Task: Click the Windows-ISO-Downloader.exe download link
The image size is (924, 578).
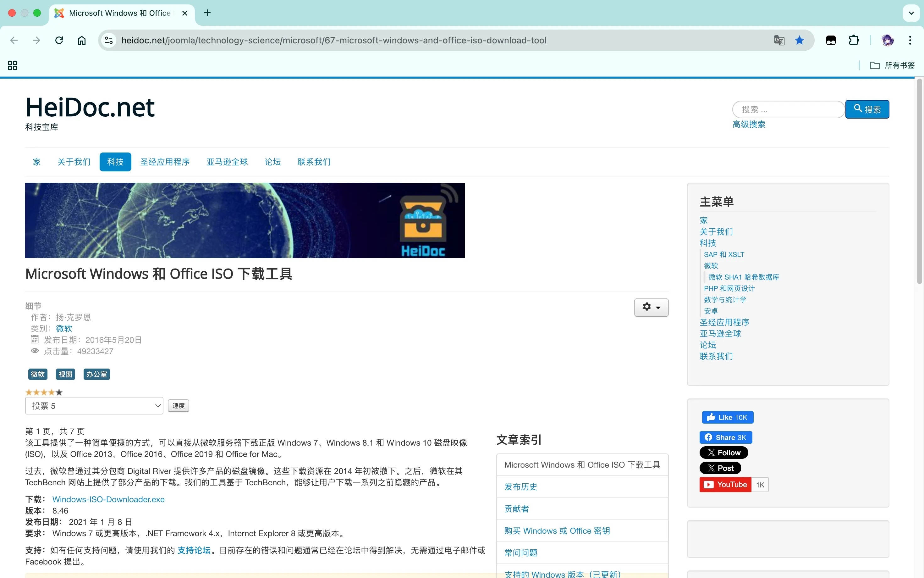Action: 108,499
